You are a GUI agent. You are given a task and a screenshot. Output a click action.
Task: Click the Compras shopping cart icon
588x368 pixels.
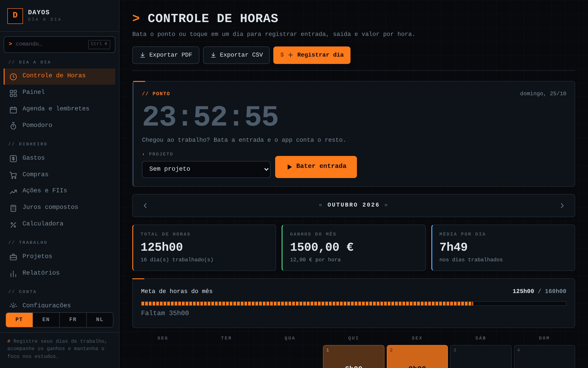(x=13, y=175)
